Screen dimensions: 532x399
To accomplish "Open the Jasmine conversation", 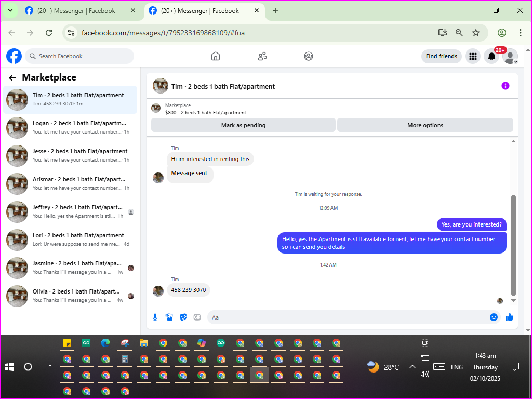I will [70, 268].
